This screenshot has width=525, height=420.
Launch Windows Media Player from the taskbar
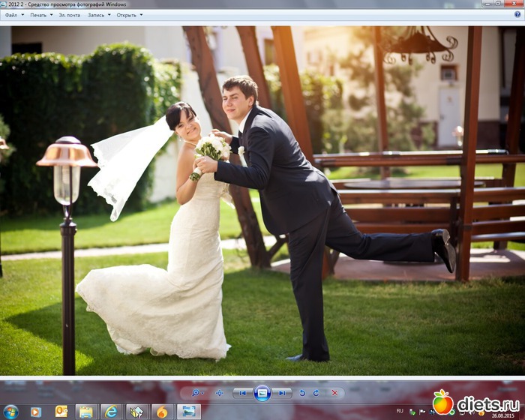pos(35,411)
